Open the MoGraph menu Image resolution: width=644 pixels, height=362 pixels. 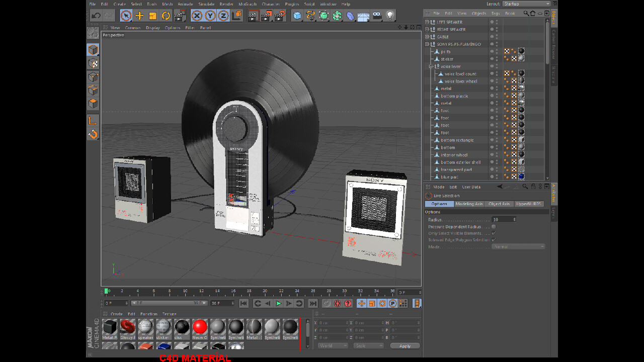click(x=248, y=4)
